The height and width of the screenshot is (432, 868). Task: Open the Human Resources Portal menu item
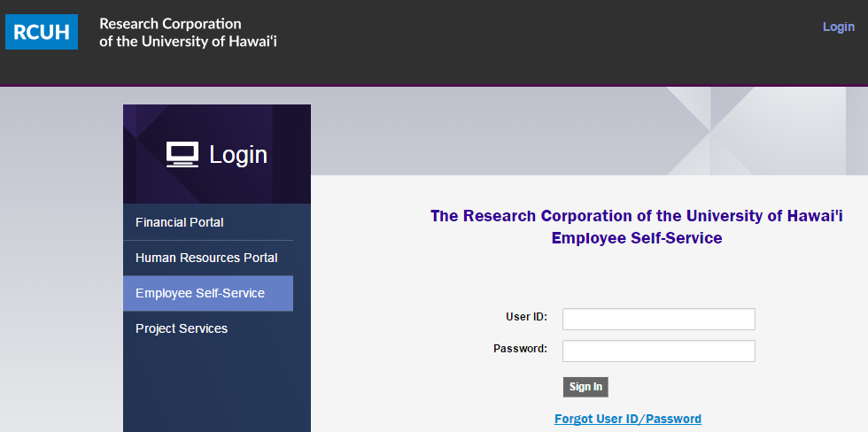coord(208,258)
